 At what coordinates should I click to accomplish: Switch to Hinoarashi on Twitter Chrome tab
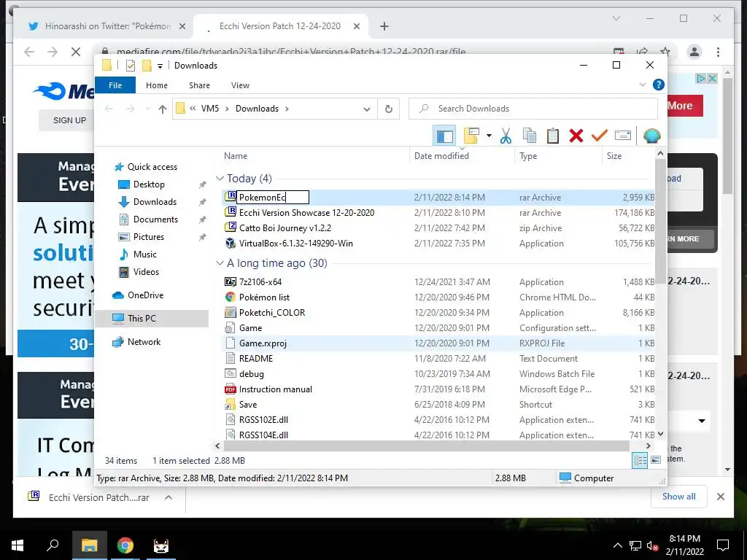[x=108, y=26]
